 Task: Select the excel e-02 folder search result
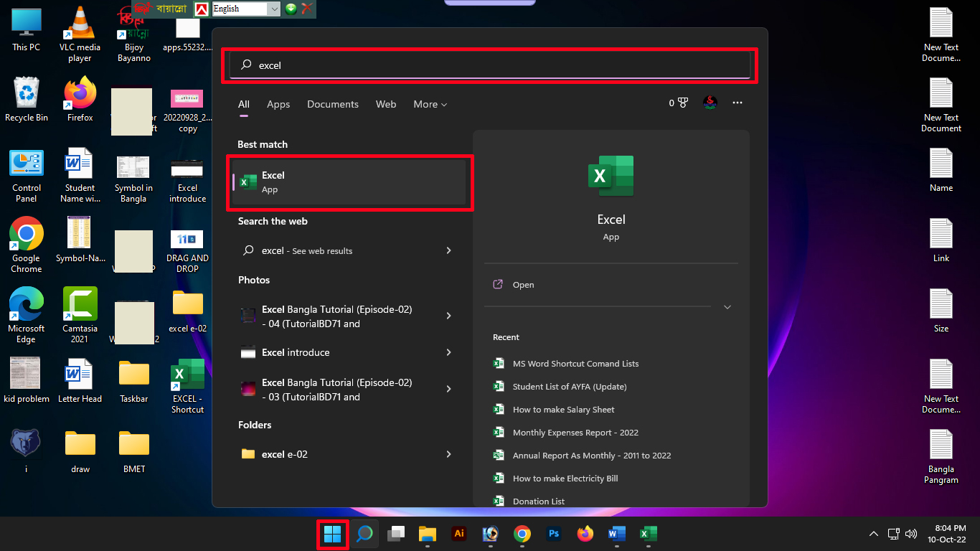pyautogui.click(x=350, y=454)
